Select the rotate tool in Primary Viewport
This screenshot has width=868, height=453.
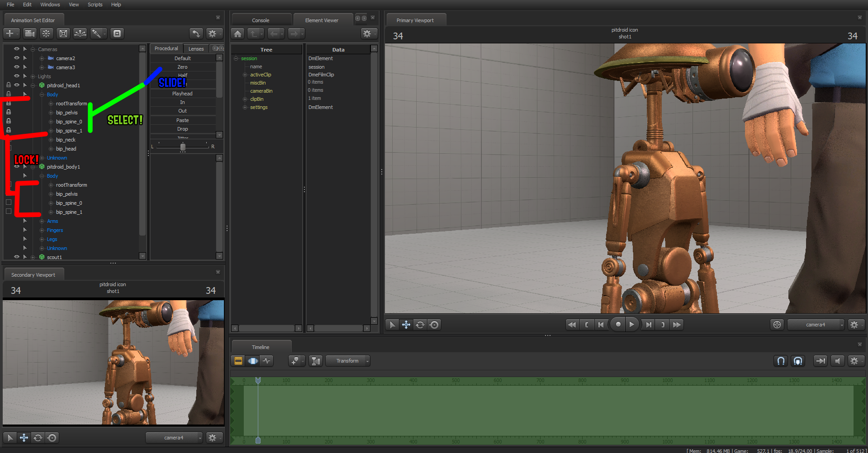(x=420, y=325)
